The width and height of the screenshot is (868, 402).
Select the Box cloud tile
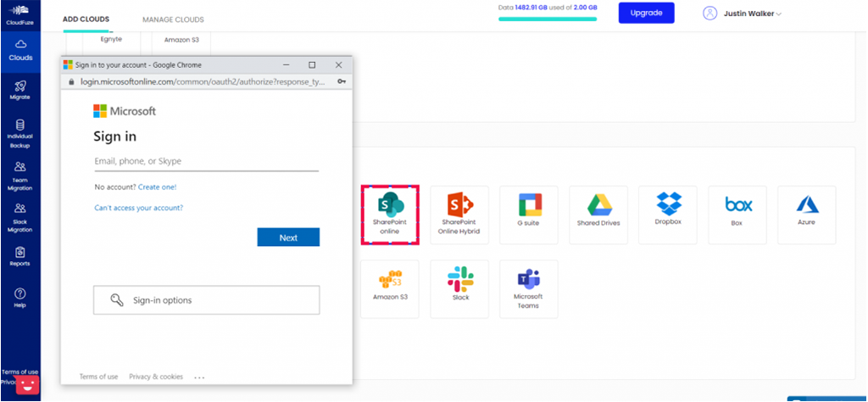click(737, 215)
